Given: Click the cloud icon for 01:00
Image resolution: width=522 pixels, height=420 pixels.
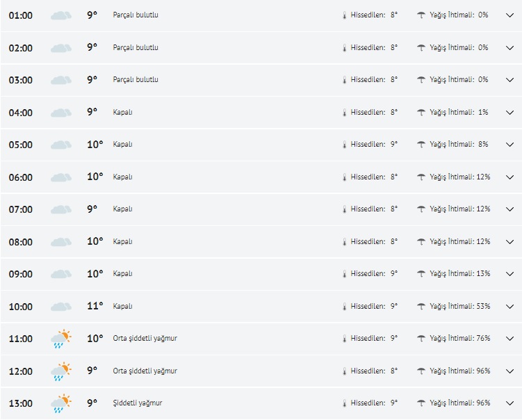Looking at the screenshot, I should pyautogui.click(x=61, y=15).
